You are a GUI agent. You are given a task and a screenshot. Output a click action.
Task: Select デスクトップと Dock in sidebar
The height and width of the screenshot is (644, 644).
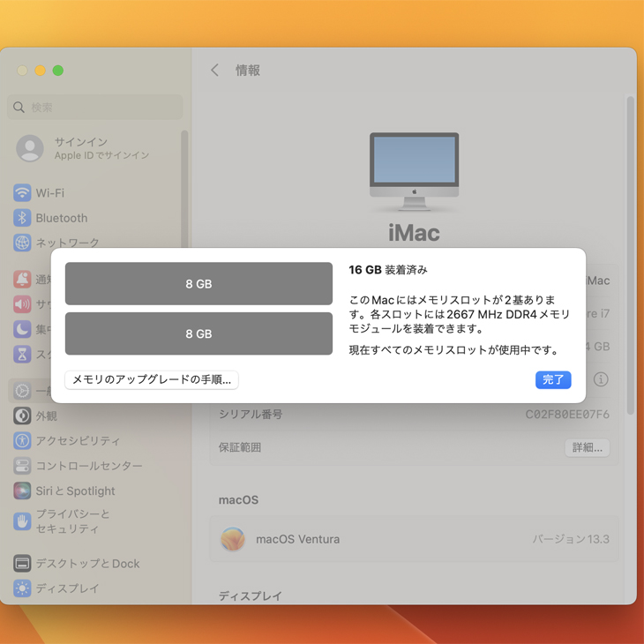86,564
